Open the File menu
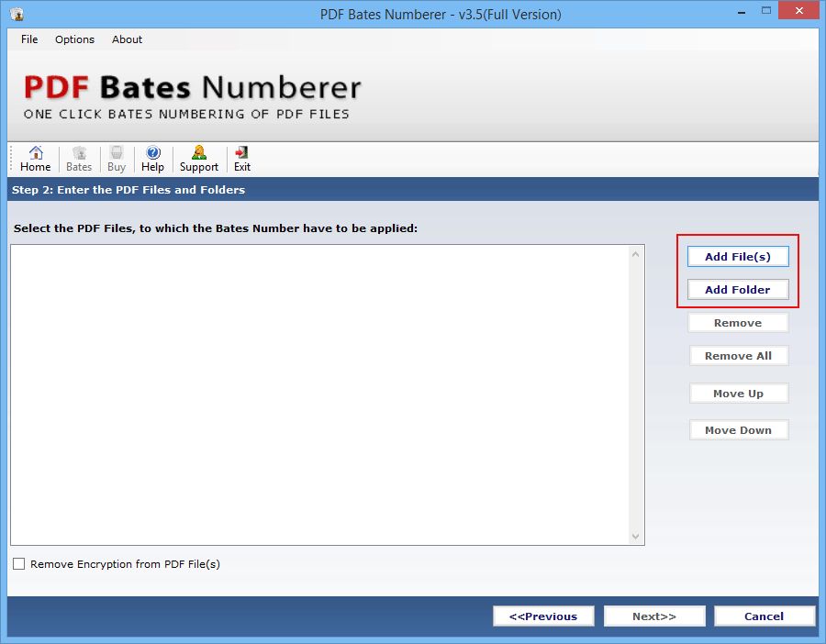 [28, 39]
